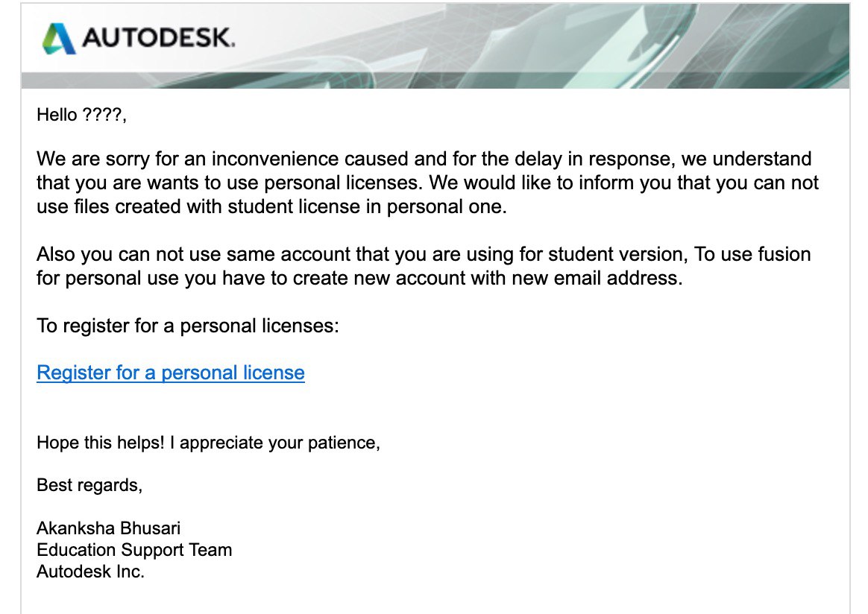Viewport: 868px width, 614px height.
Task: Click the AUTODESK wordmark text in header
Action: [158, 38]
